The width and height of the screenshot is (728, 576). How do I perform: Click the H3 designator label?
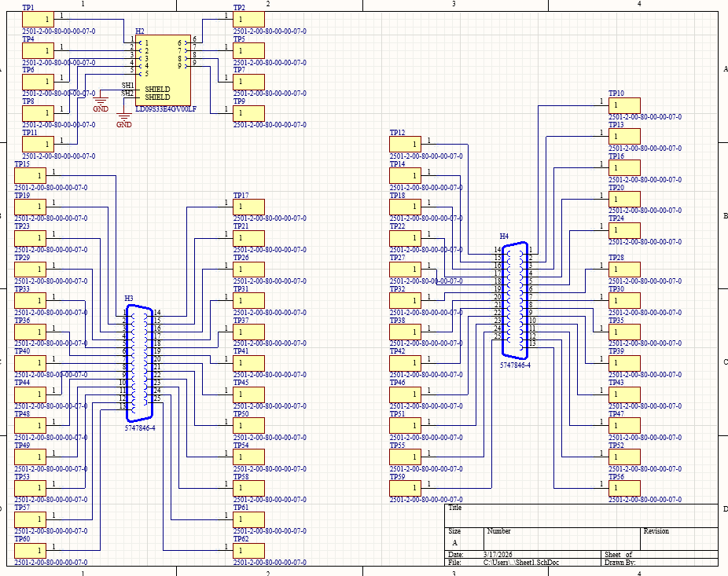click(x=129, y=298)
